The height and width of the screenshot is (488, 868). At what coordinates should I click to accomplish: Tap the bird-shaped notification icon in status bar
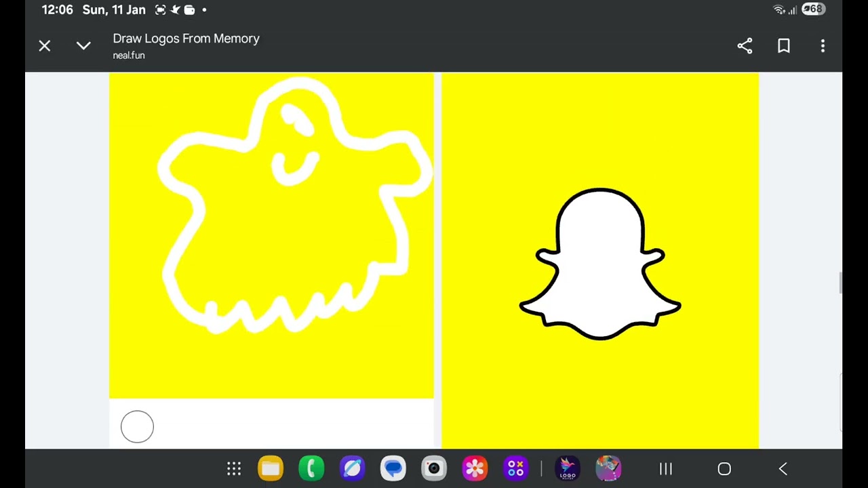tap(175, 10)
